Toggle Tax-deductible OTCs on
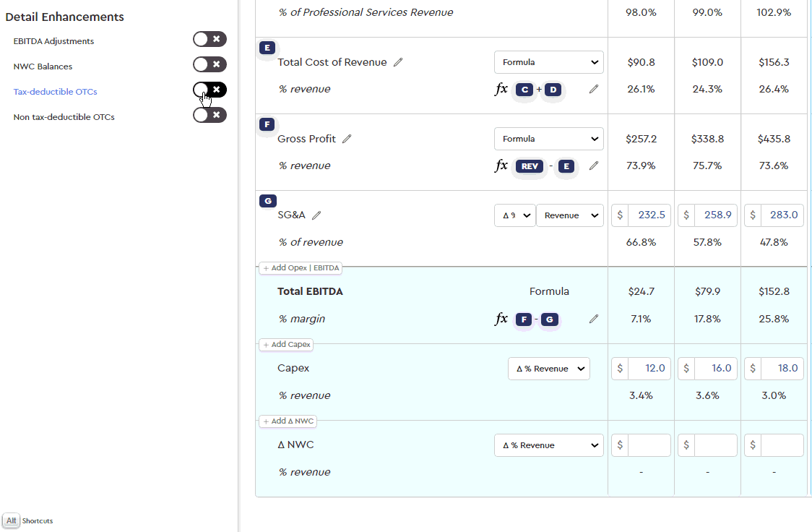Viewport: 812px width, 532px height. pyautogui.click(x=210, y=90)
